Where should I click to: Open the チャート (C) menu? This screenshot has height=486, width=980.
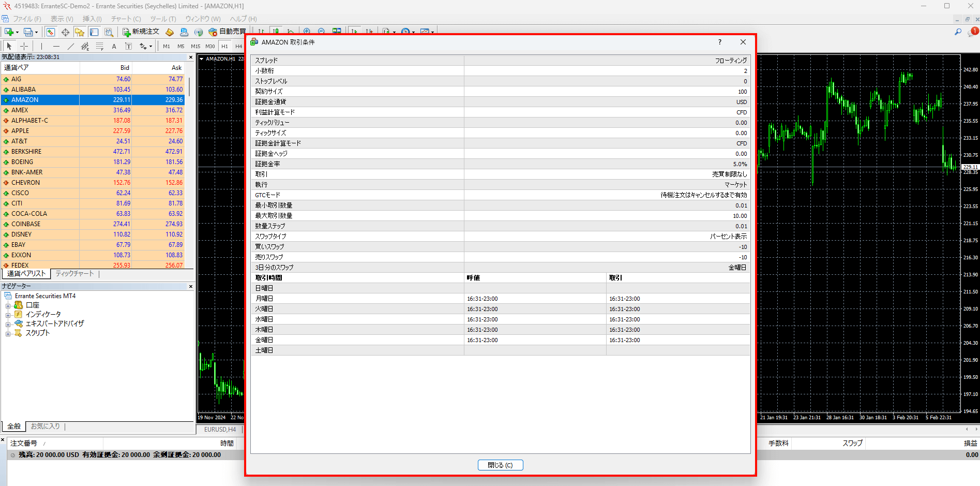pyautogui.click(x=126, y=19)
